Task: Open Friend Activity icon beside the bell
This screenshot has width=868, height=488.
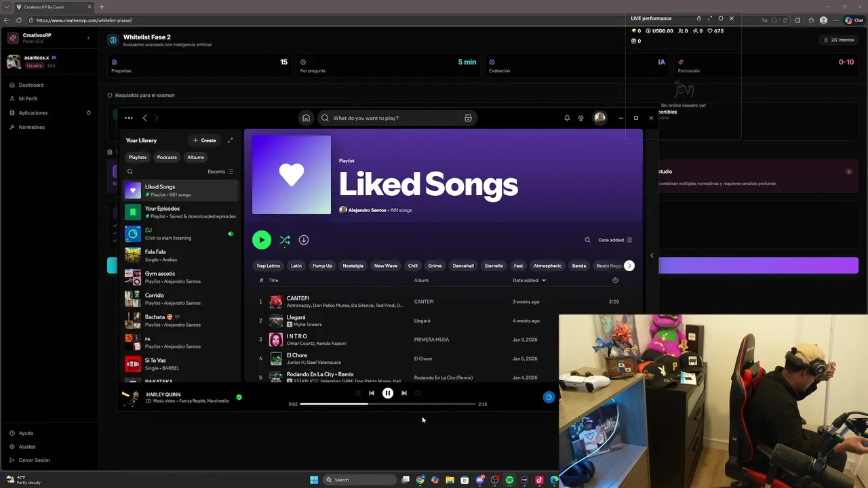Action: 580,118
